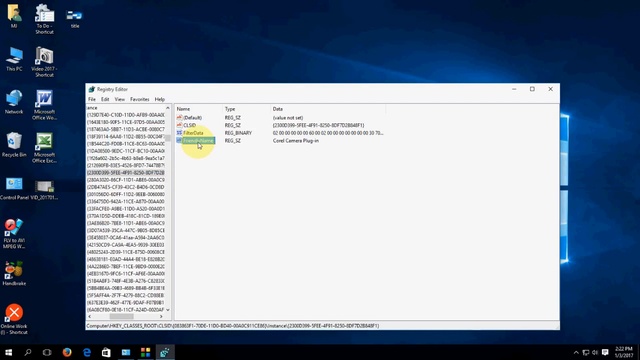Select tree key starting {2DB47AE5-CF39
The width and height of the screenshot is (640, 360).
126,187
